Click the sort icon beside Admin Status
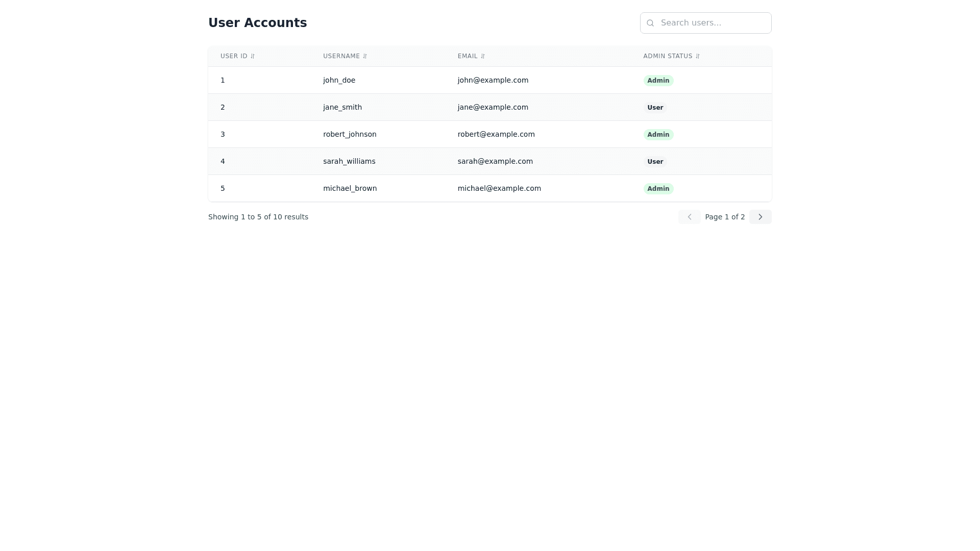980x551 pixels. tap(698, 57)
